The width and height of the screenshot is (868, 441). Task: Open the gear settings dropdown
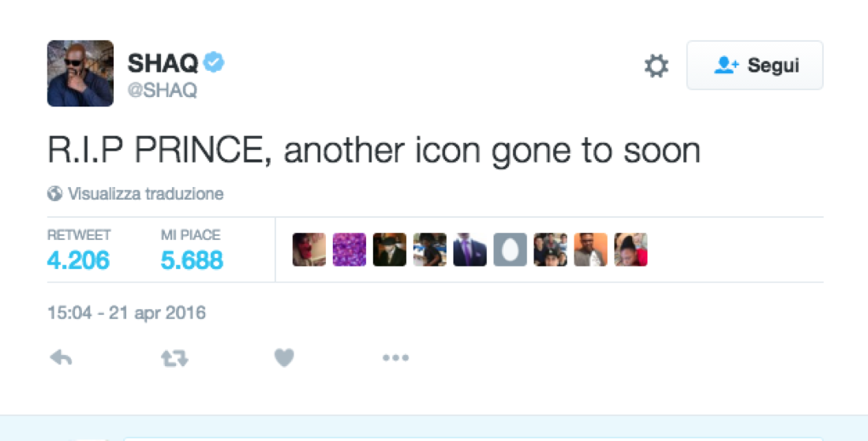(x=656, y=65)
